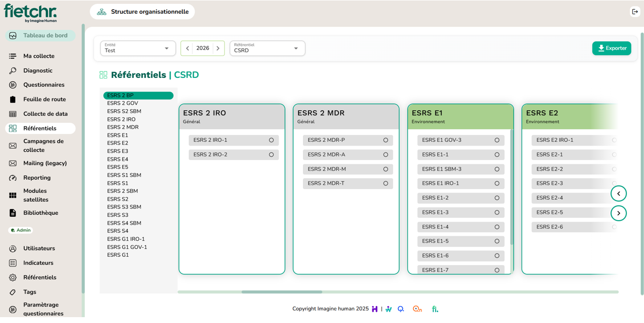Toggle the ESRS 2 IRO-1 circle
Image resolution: width=644 pixels, height=323 pixels.
271,140
